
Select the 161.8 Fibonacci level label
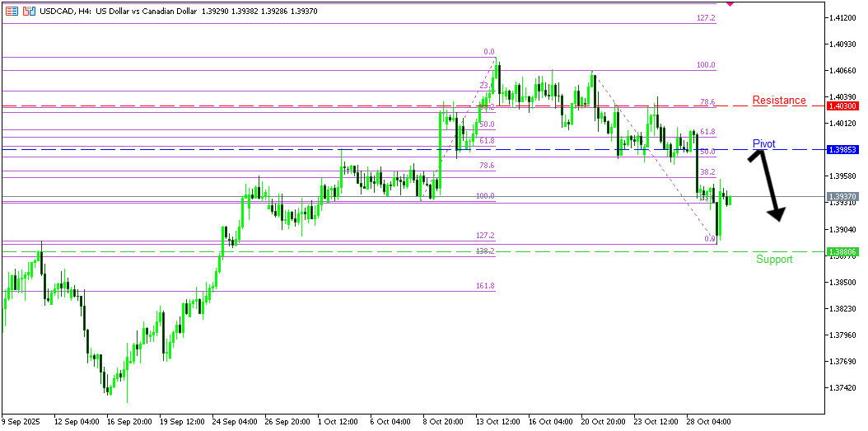[485, 286]
